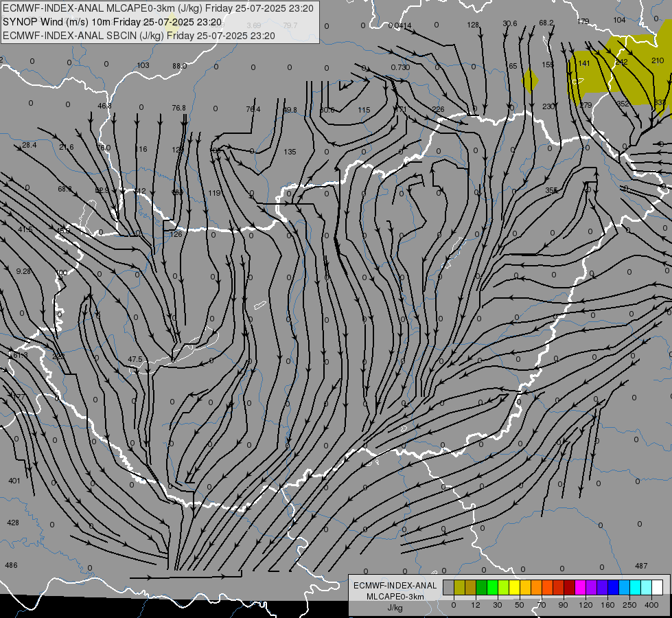Pick the bright cyan legend swatch
The width and height of the screenshot is (672, 618).
click(635, 587)
